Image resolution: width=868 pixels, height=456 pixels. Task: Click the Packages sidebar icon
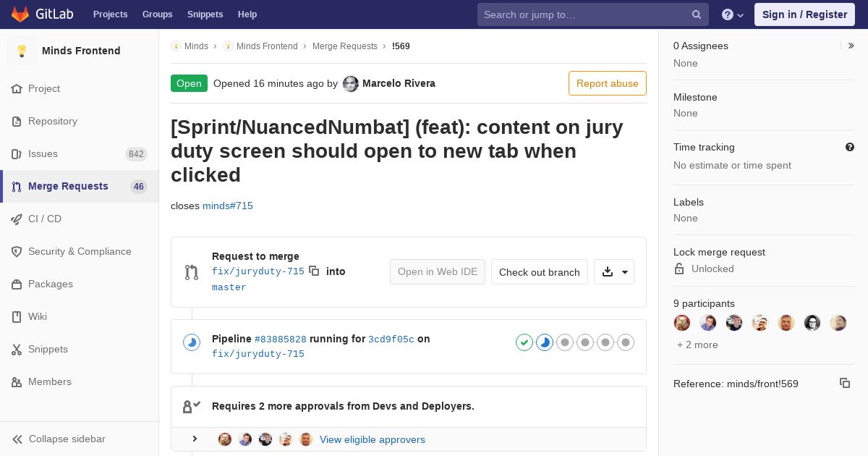(x=17, y=284)
